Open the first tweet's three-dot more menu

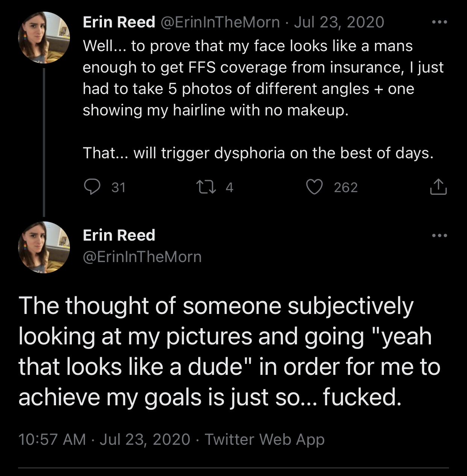coord(440,22)
